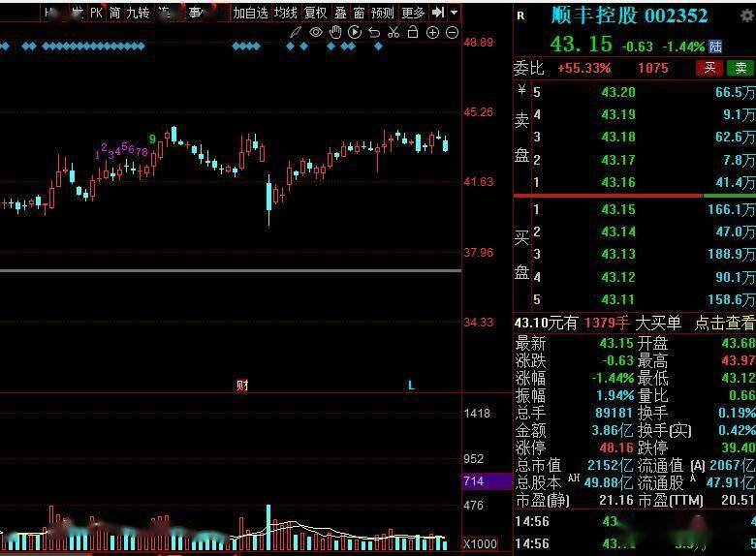Select sell price 43.16
756x556 pixels.
(618, 182)
